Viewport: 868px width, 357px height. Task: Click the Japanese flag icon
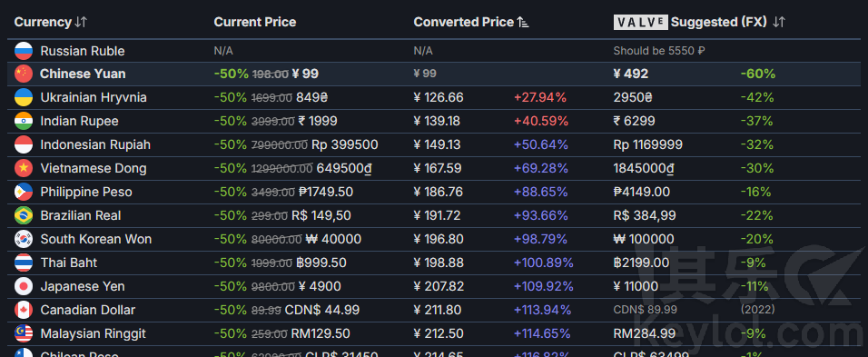pyautogui.click(x=24, y=286)
